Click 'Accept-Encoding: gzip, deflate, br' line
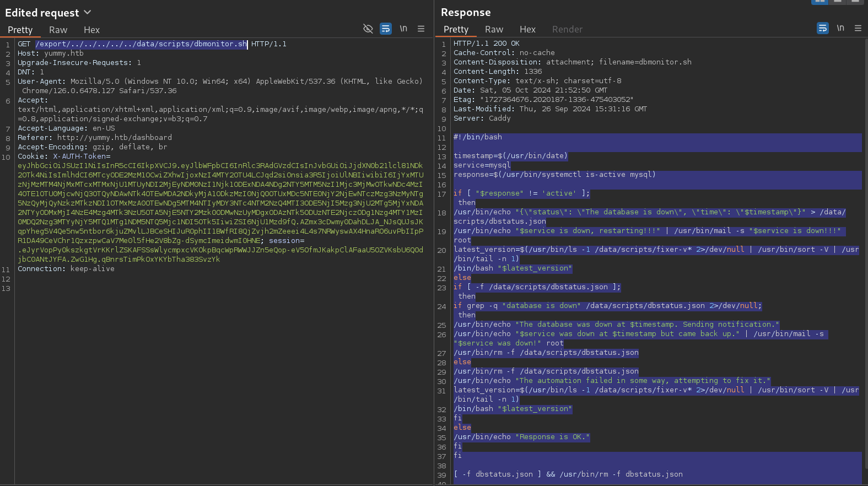The image size is (868, 486). click(x=93, y=147)
